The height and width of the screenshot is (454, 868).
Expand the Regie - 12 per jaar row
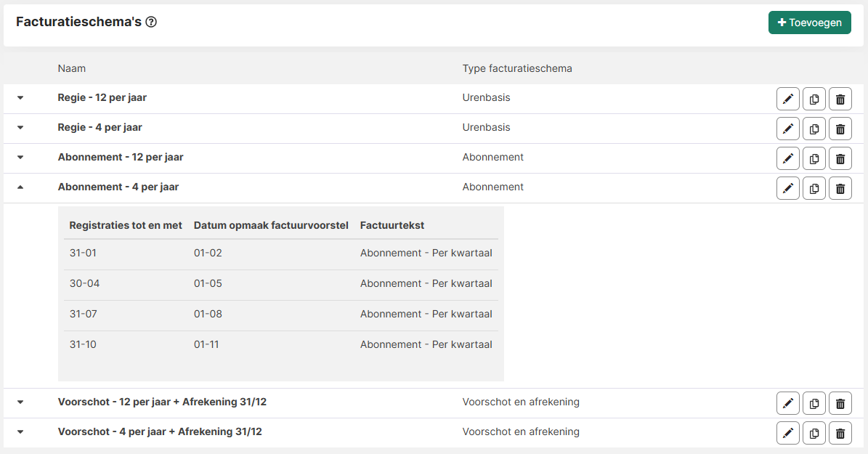coord(20,98)
